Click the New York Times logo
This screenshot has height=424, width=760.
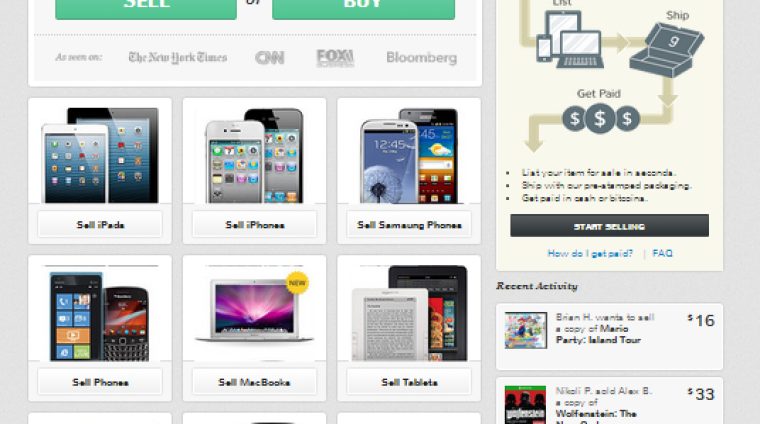coord(177,58)
